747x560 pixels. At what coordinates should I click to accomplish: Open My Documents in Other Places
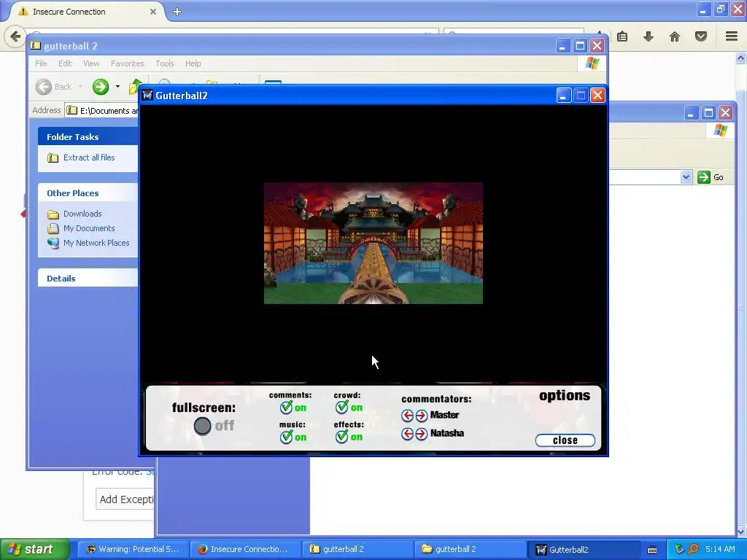pos(89,228)
